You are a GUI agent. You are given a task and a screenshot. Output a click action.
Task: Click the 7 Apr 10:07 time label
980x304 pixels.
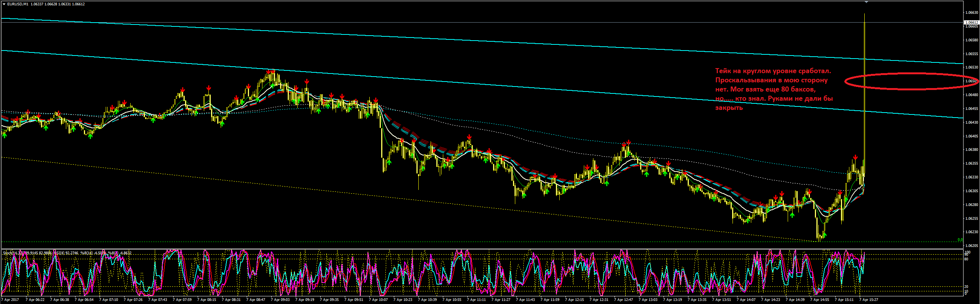pyautogui.click(x=379, y=300)
